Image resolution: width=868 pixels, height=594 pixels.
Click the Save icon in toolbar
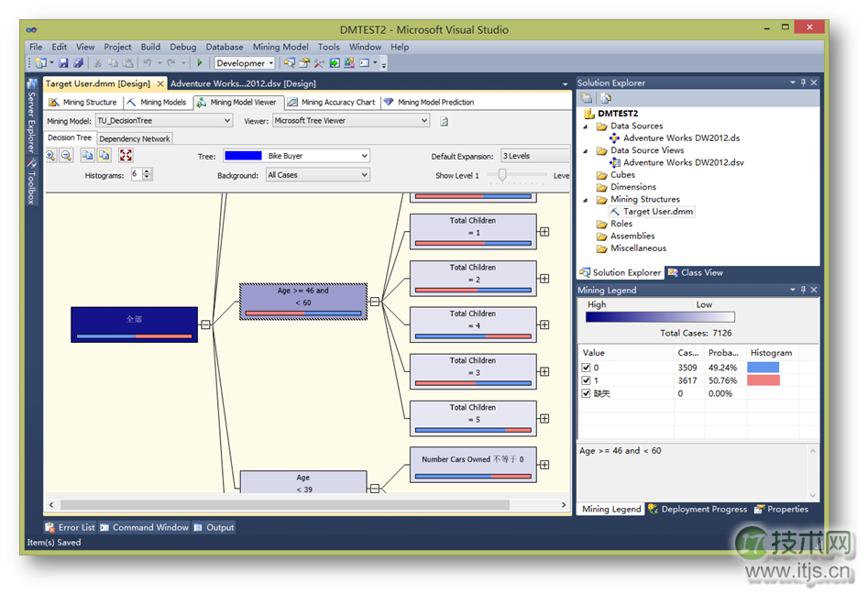[63, 63]
